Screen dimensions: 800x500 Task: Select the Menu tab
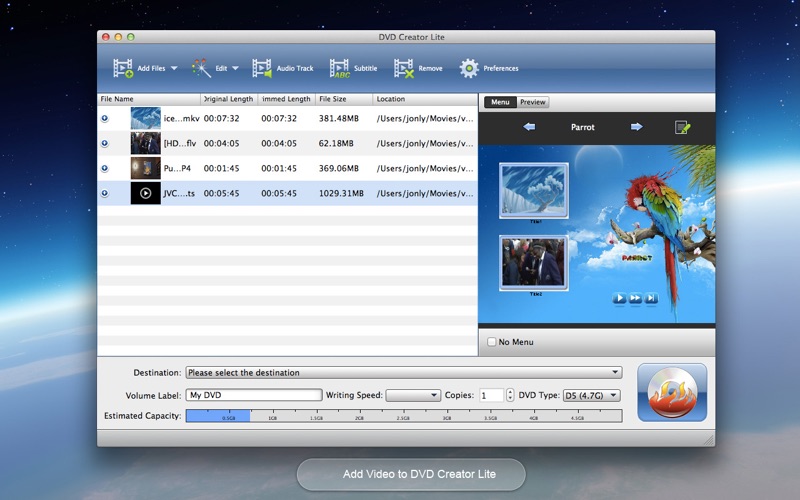point(500,102)
